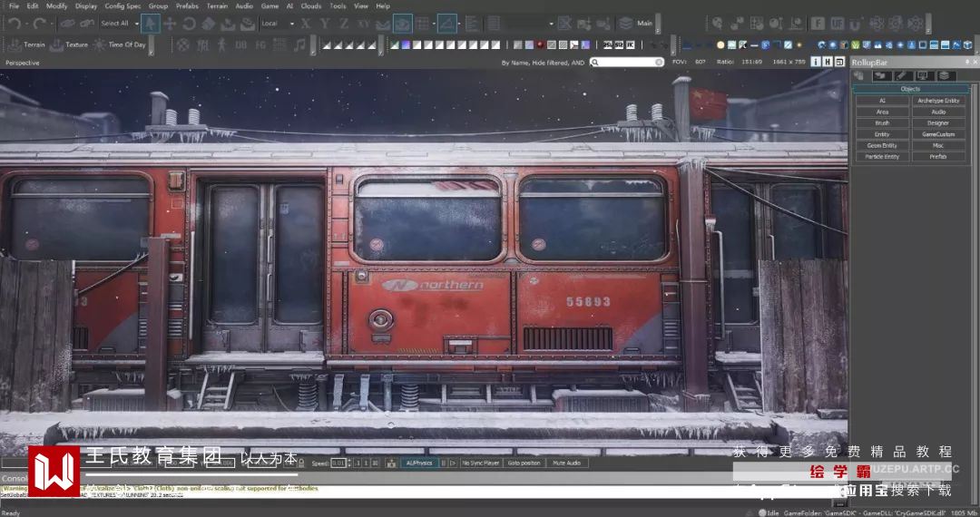Open the File menu
980x517 pixels.
tap(14, 5)
